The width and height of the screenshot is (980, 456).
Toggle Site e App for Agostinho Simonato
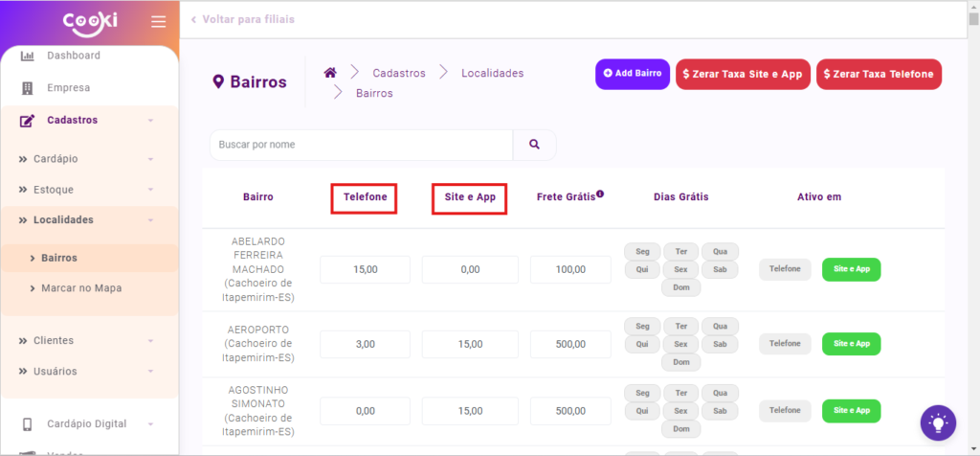tap(851, 410)
